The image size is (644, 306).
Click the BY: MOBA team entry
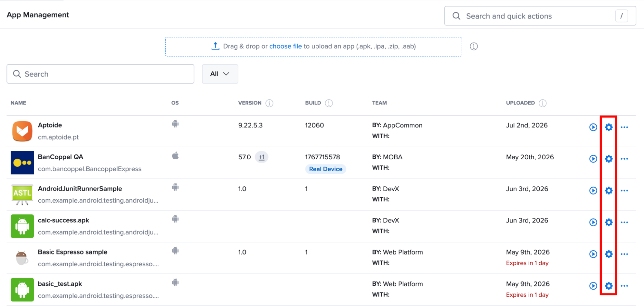[x=387, y=157]
